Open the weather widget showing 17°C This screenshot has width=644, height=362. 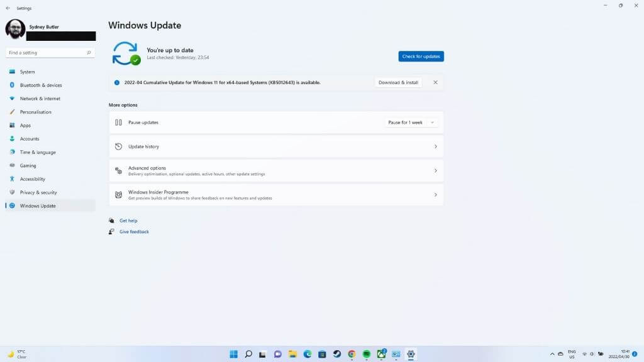(17, 354)
